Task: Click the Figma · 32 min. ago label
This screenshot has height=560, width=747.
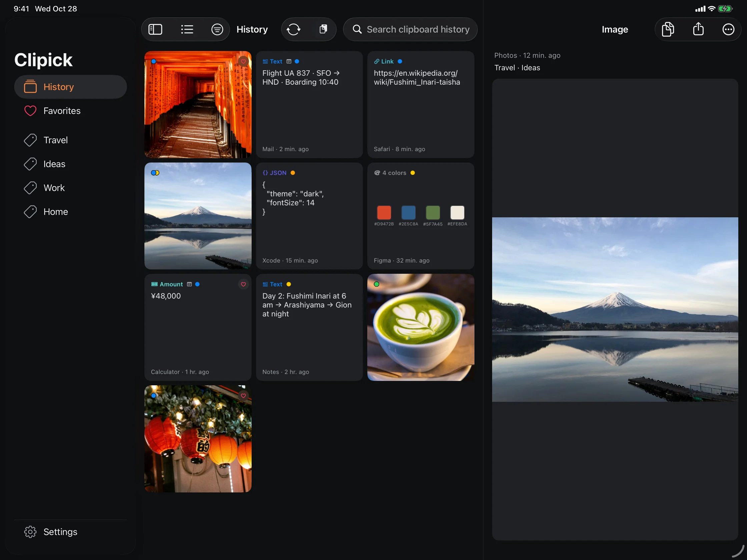Action: tap(402, 261)
